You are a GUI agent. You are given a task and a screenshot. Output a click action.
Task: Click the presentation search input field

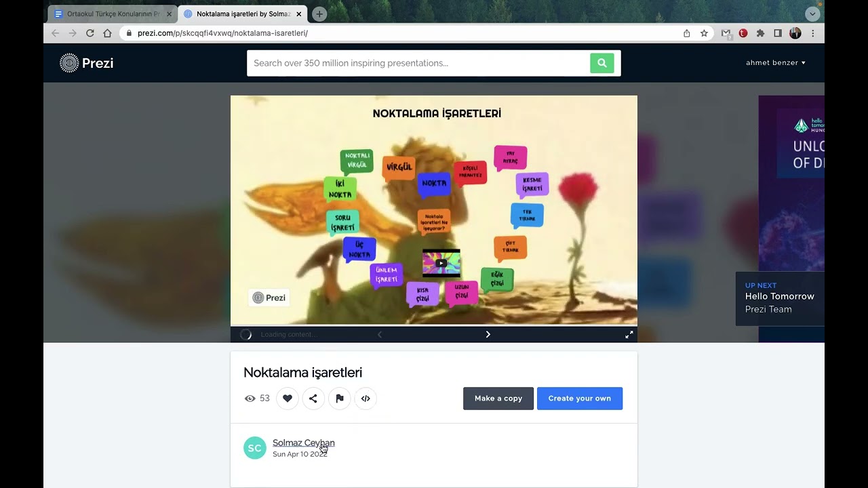pos(418,63)
